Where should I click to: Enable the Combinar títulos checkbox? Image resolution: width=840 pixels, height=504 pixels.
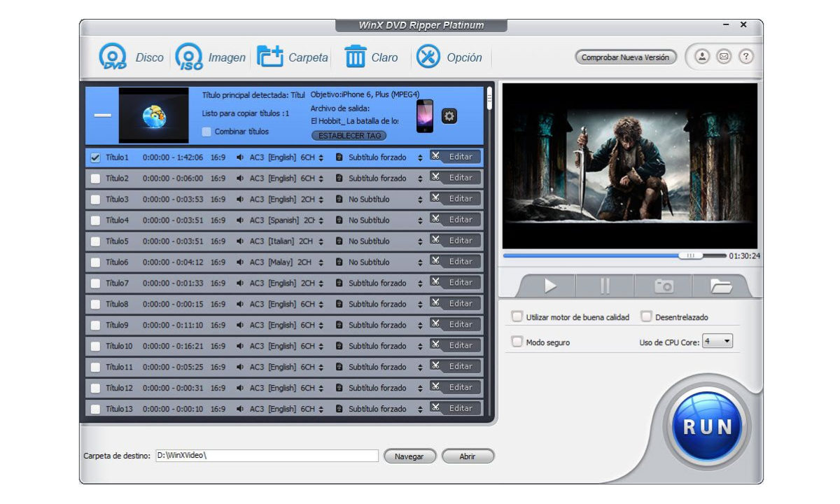206,132
